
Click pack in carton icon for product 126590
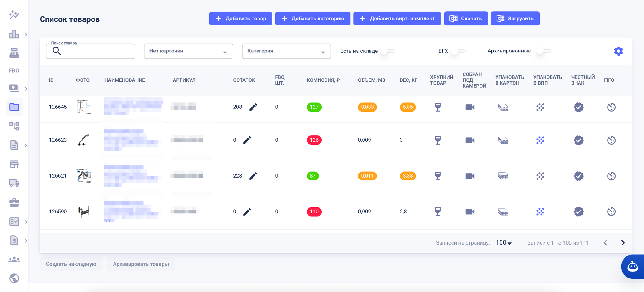[x=503, y=212]
